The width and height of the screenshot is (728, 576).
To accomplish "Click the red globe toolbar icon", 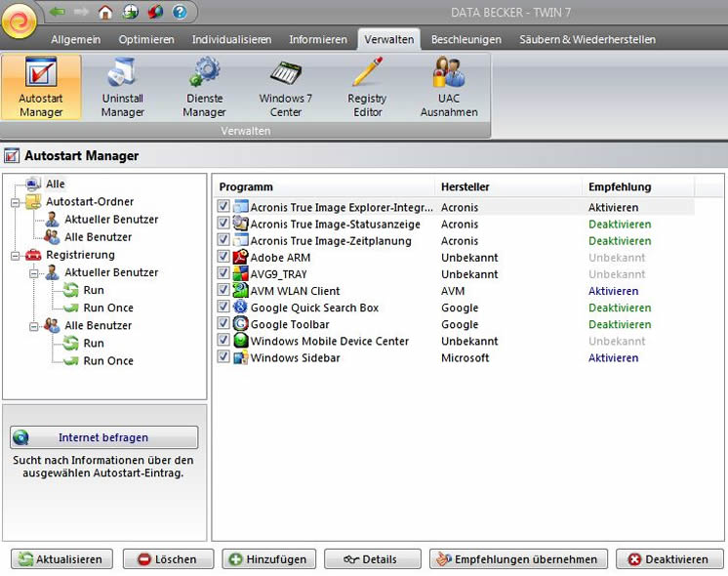I will (155, 12).
